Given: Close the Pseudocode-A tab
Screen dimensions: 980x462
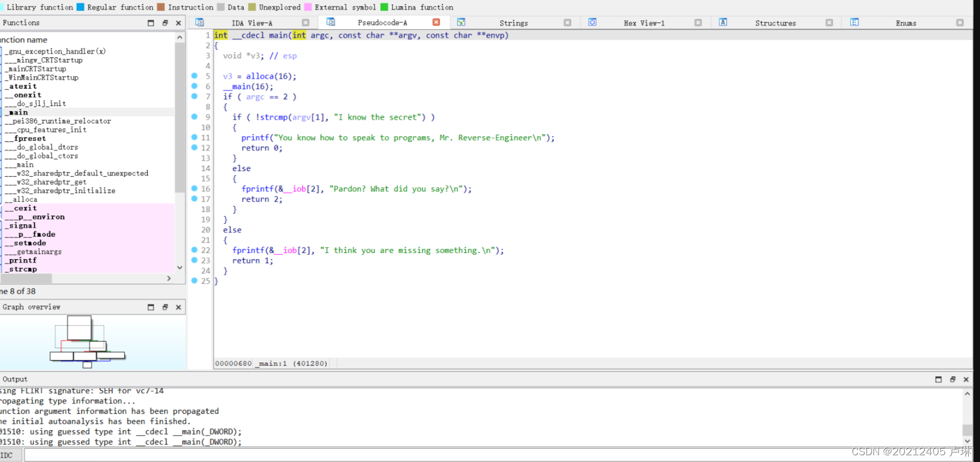Looking at the screenshot, I should [436, 22].
